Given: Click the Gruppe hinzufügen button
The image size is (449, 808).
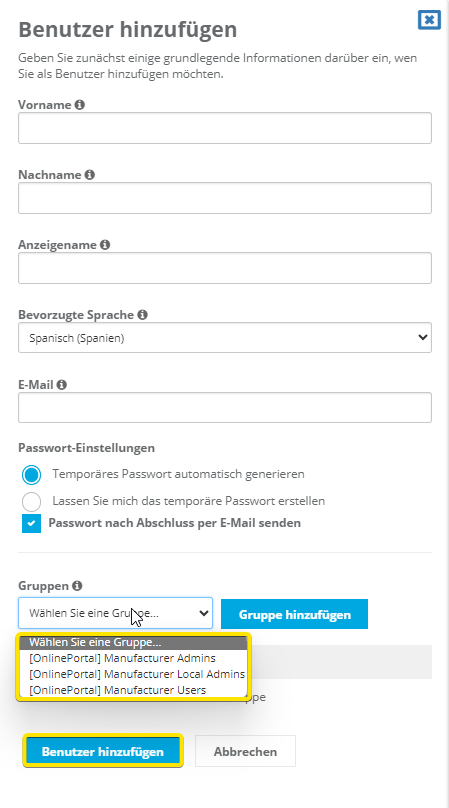Looking at the screenshot, I should 294,614.
